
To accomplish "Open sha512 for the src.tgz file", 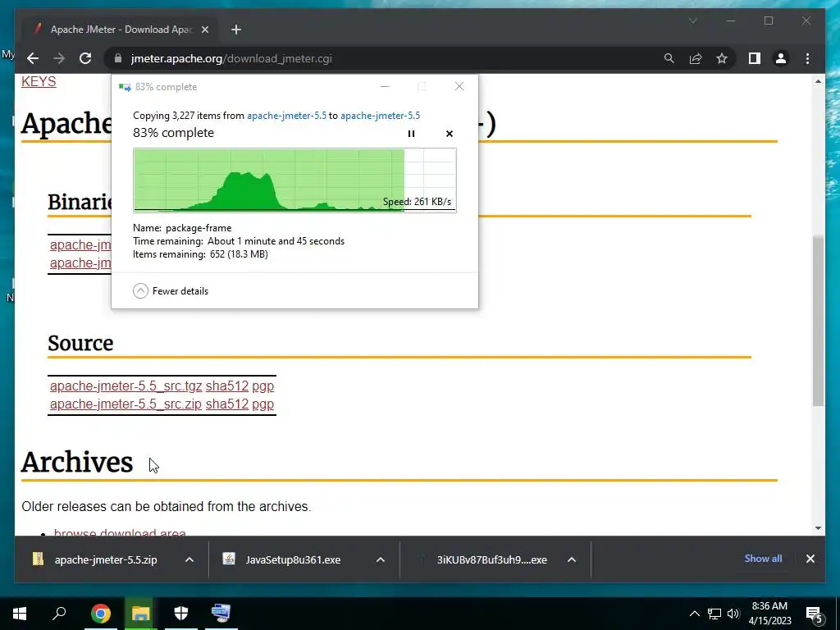I will click(227, 386).
